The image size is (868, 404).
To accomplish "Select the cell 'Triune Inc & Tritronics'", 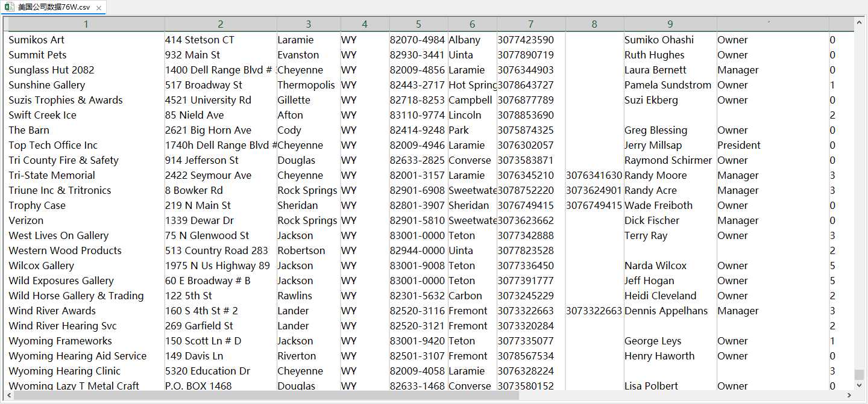I will (86, 190).
